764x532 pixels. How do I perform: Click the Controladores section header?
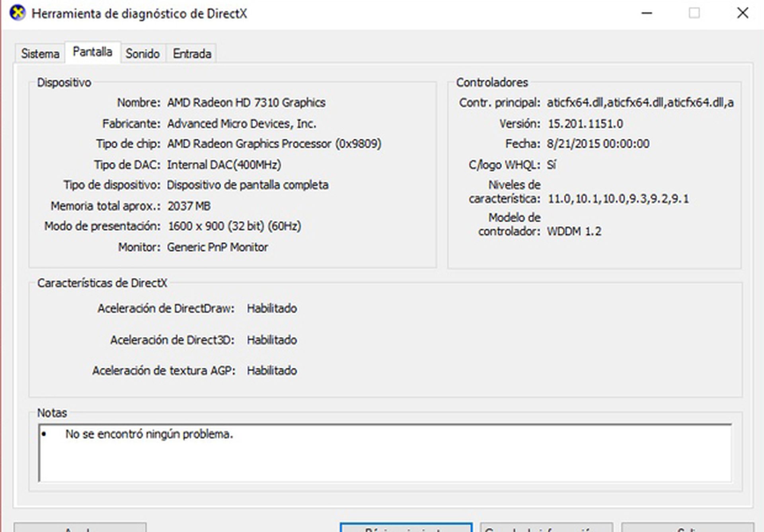coord(493,82)
